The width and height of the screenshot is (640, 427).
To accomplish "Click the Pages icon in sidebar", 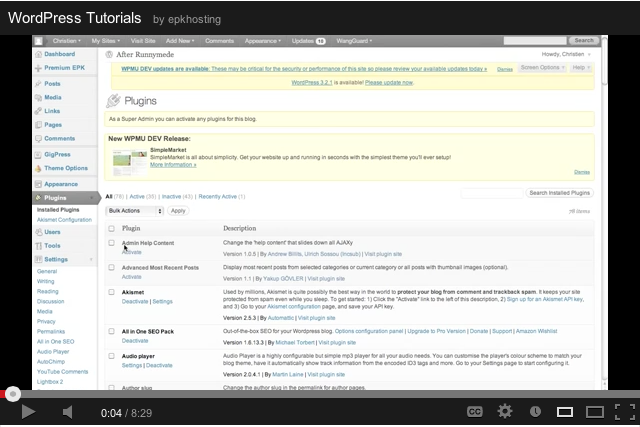I will 38,125.
